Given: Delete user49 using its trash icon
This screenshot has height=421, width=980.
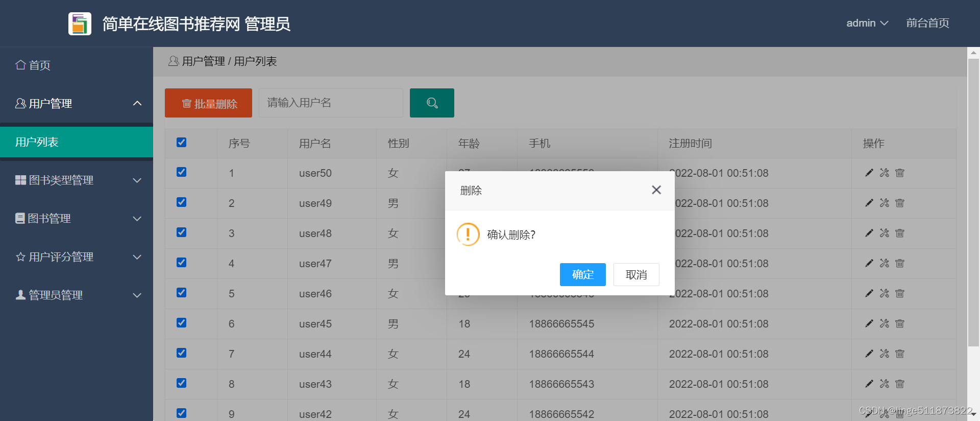Looking at the screenshot, I should (x=900, y=203).
